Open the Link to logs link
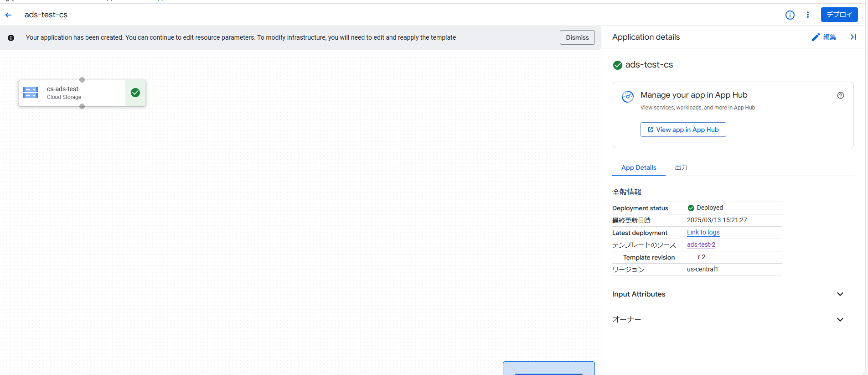This screenshot has height=375, width=868. coord(703,232)
